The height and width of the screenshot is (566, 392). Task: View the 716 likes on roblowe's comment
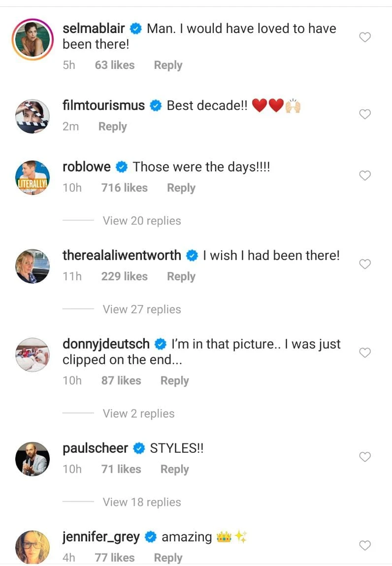[x=124, y=188]
